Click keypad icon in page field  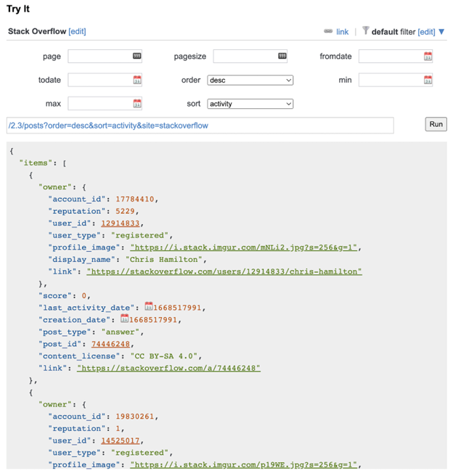tap(137, 57)
